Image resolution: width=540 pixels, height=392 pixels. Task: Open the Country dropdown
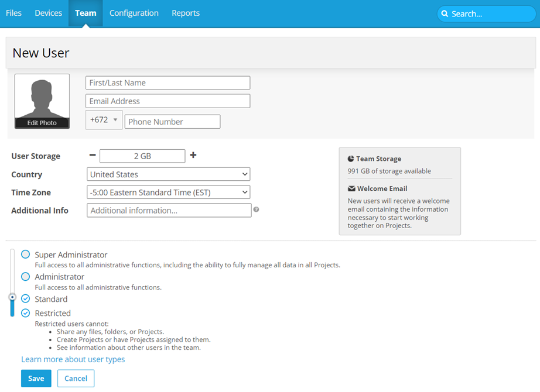[168, 174]
